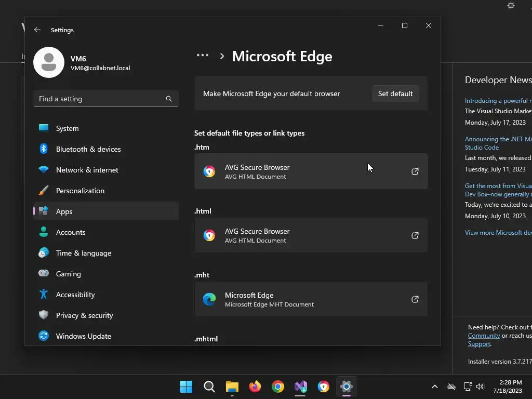Click the Set default button
The width and height of the screenshot is (532, 399).
[x=395, y=94]
